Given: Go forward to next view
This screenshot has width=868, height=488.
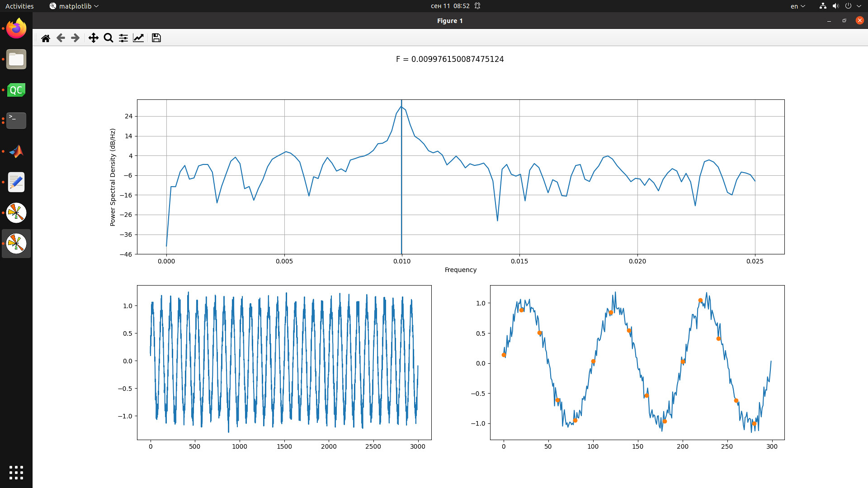Looking at the screenshot, I should coord(75,38).
